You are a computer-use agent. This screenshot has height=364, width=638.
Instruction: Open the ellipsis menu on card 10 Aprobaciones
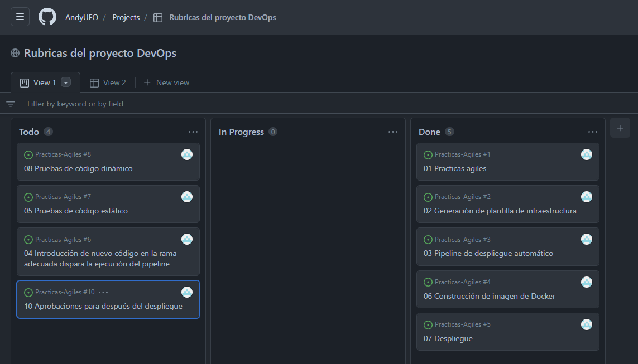[x=103, y=292]
